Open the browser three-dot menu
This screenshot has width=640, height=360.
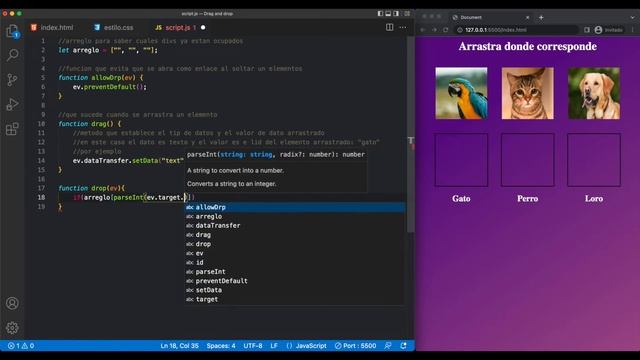[633, 30]
